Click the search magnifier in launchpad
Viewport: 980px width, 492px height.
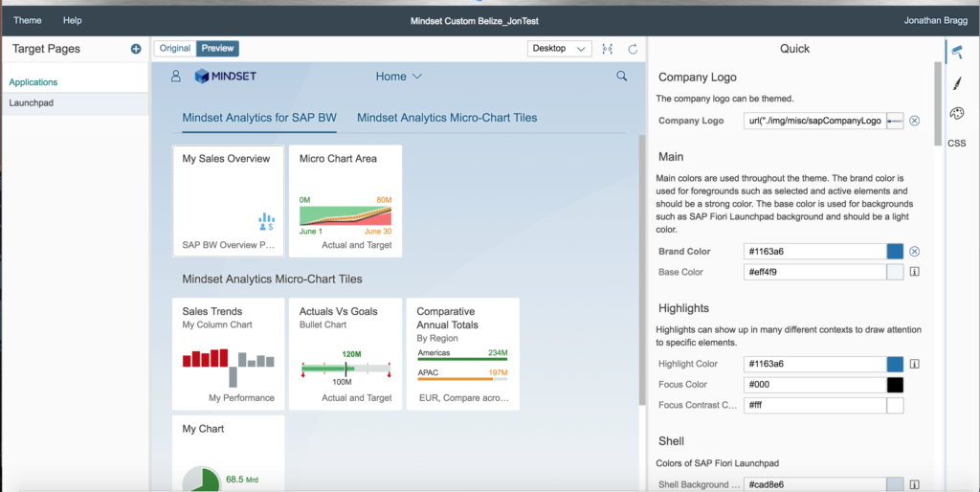click(621, 76)
